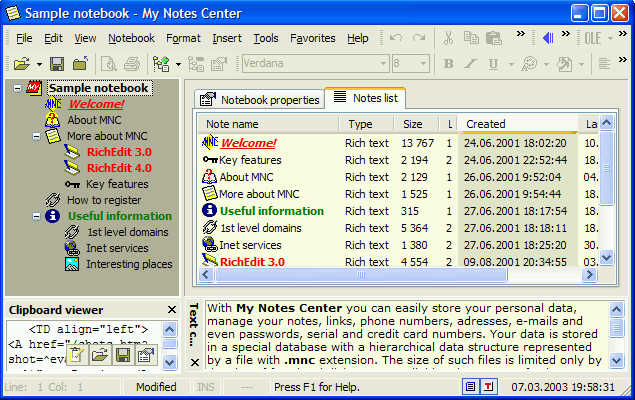The width and height of the screenshot is (635, 400).
Task: Toggle Italic formatting button
Action: (471, 64)
